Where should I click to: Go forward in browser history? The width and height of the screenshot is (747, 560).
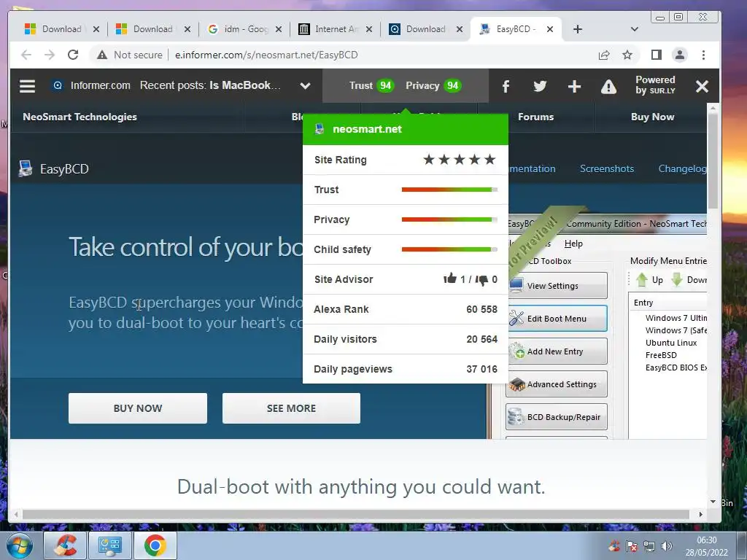(x=50, y=55)
